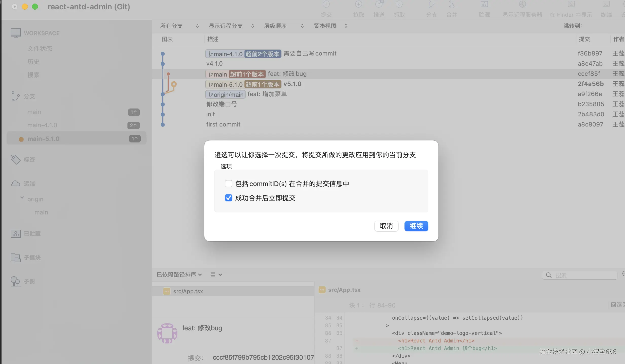Select commit feat: 增加菜单 row
Screen dimensions: 625x364
point(388,94)
